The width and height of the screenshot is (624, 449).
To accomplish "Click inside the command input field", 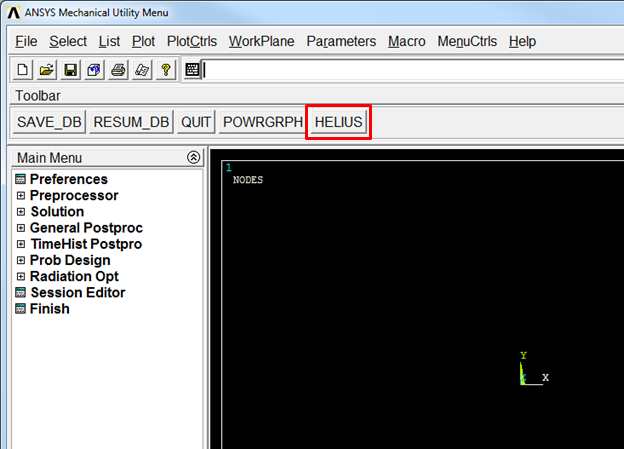I will [413, 70].
